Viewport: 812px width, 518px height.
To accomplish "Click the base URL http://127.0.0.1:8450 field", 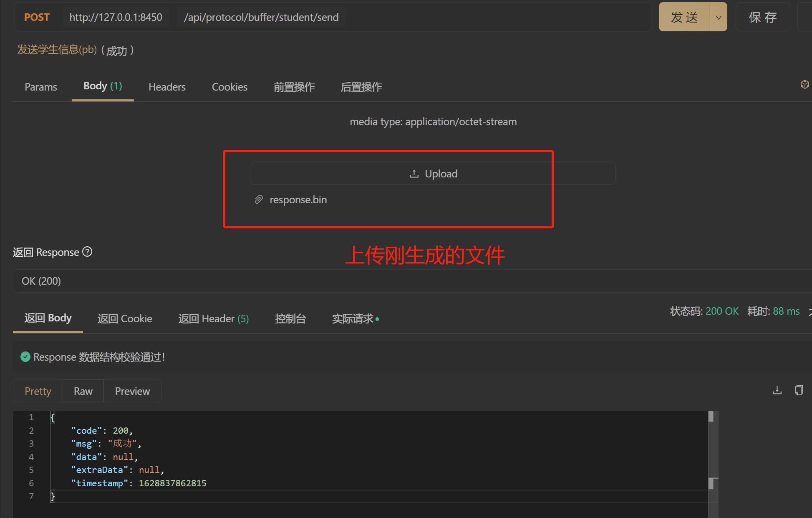I will pos(116,17).
